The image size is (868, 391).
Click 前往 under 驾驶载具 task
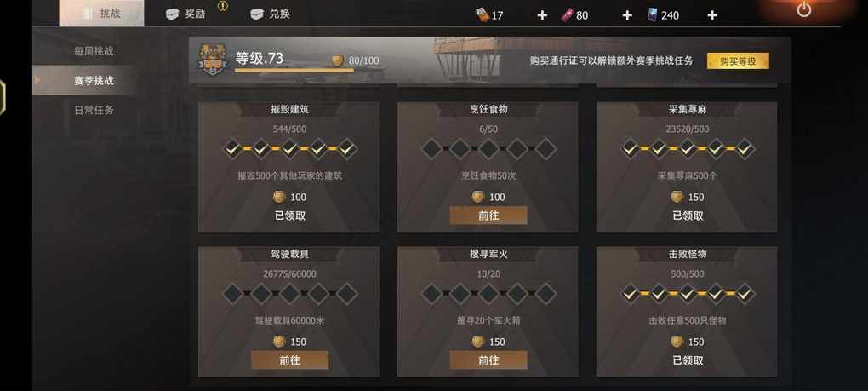tap(289, 360)
